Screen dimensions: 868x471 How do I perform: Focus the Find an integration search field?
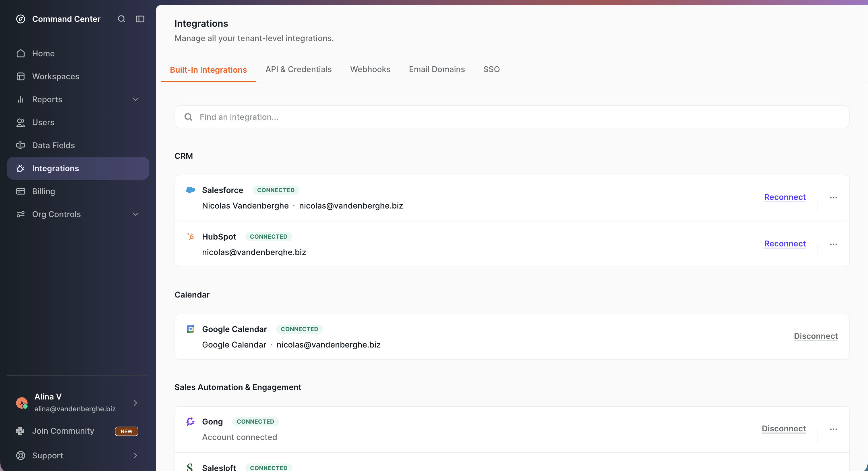511,117
